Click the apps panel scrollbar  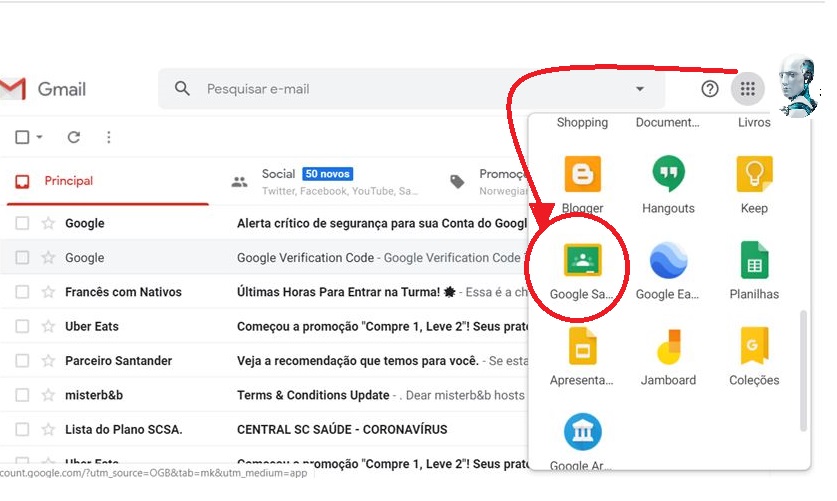tap(802, 371)
